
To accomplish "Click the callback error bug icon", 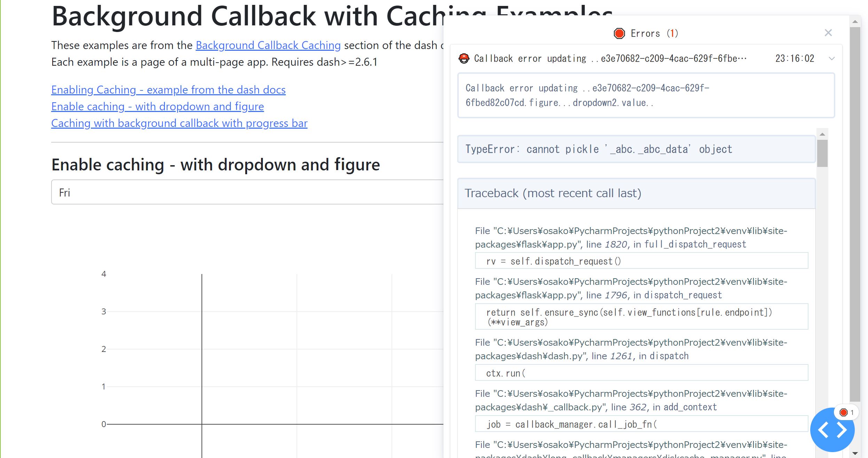I will [464, 58].
